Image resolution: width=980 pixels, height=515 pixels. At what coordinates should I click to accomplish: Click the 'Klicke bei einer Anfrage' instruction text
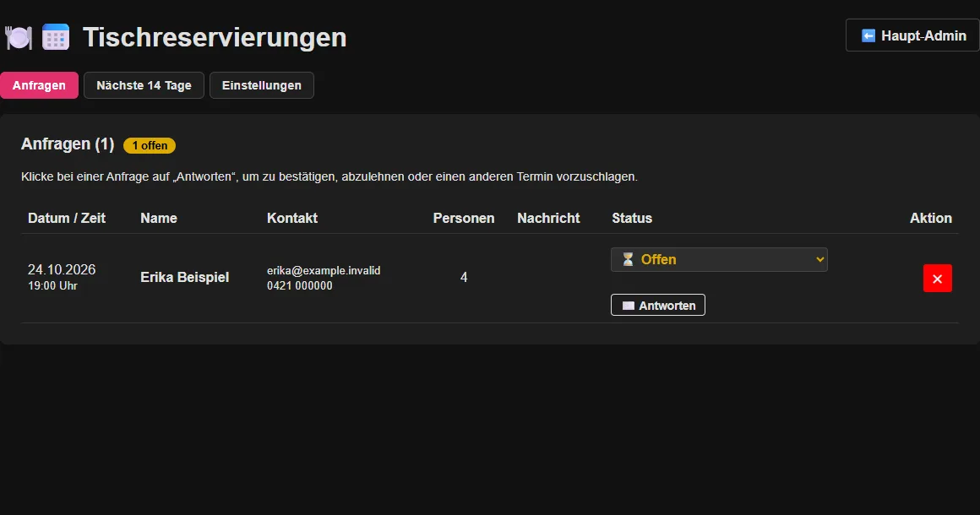point(329,176)
